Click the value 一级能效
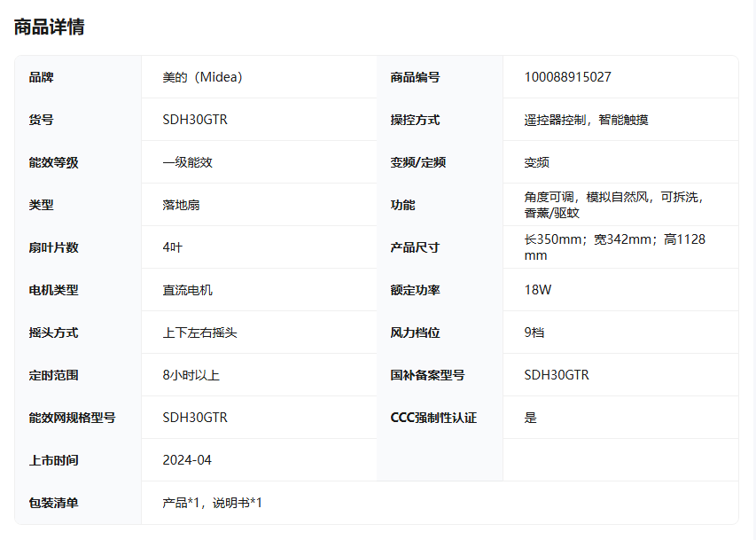The width and height of the screenshot is (756, 540). [x=188, y=162]
